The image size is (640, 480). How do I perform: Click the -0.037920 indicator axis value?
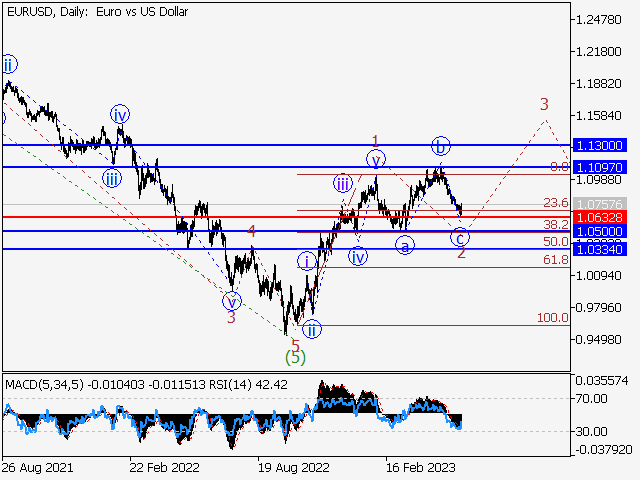tap(603, 450)
